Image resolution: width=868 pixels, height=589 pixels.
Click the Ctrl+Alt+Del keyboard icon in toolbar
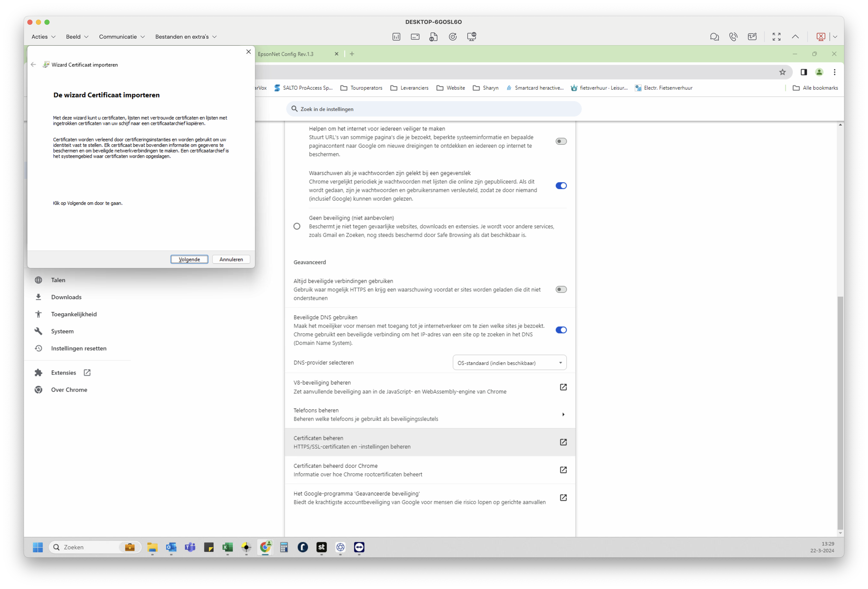(415, 36)
